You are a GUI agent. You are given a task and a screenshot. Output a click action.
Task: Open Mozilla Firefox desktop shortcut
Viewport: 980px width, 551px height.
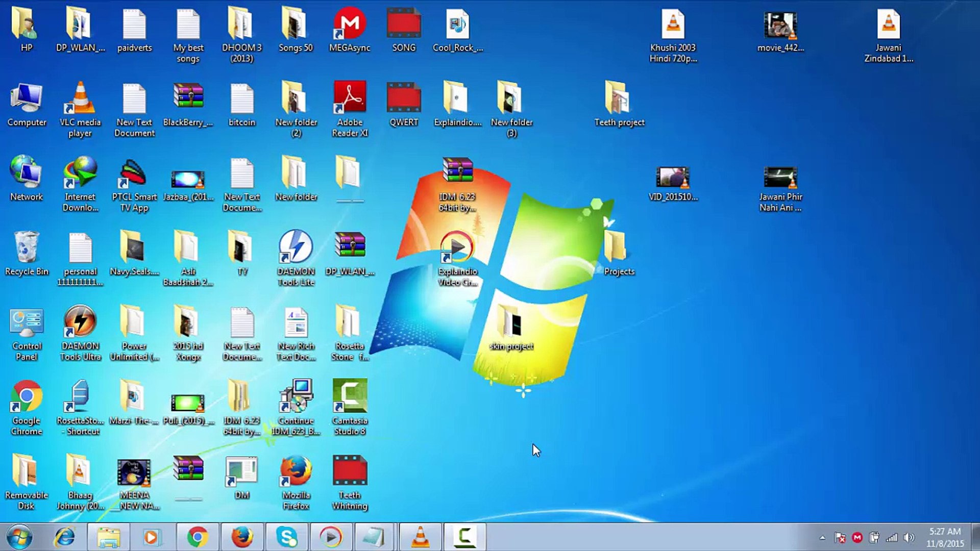[295, 469]
